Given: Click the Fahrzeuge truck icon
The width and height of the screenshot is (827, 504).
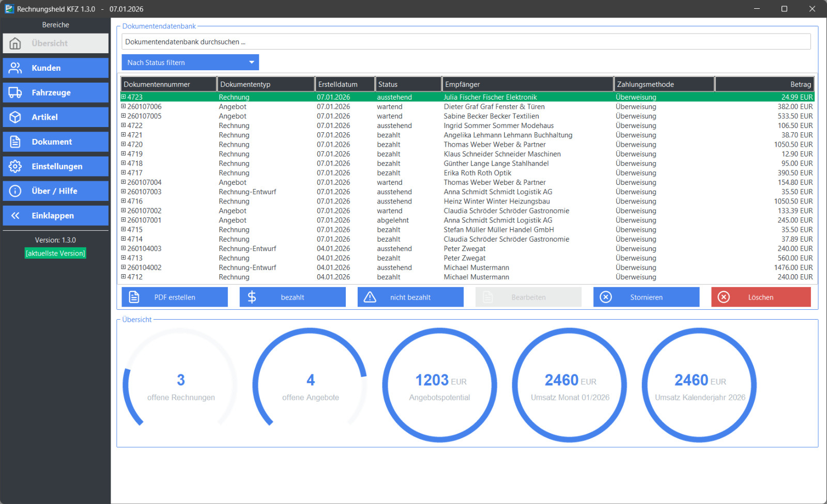Looking at the screenshot, I should (16, 92).
